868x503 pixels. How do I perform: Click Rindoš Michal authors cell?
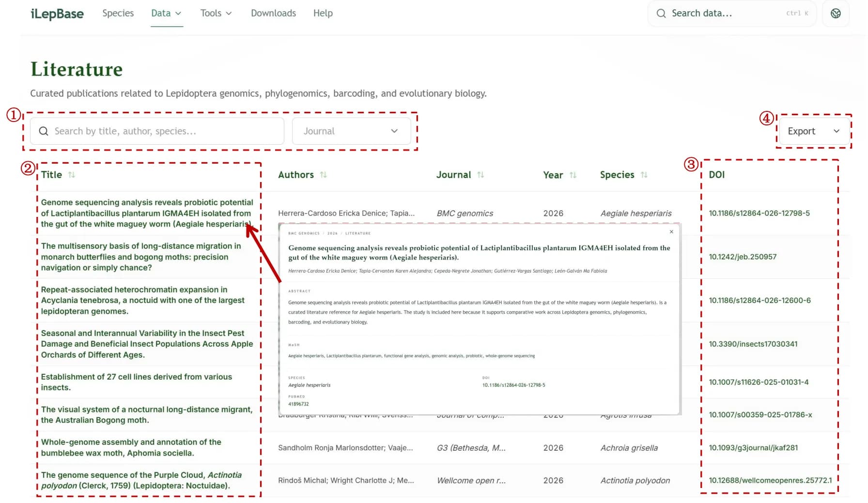coord(346,481)
